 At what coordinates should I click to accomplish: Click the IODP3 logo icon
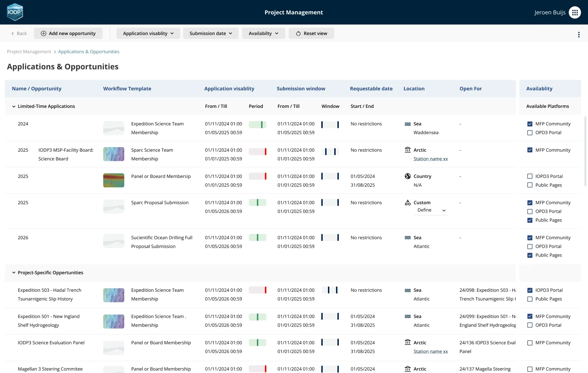click(15, 12)
